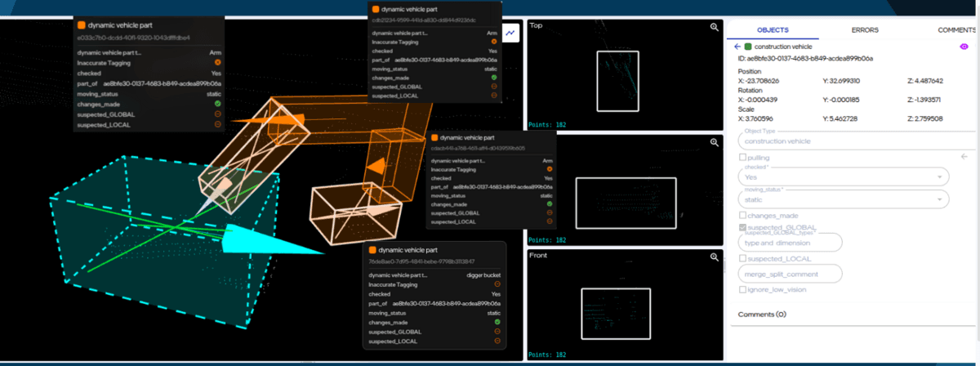Click Position Z value 4.487642

(x=928, y=81)
